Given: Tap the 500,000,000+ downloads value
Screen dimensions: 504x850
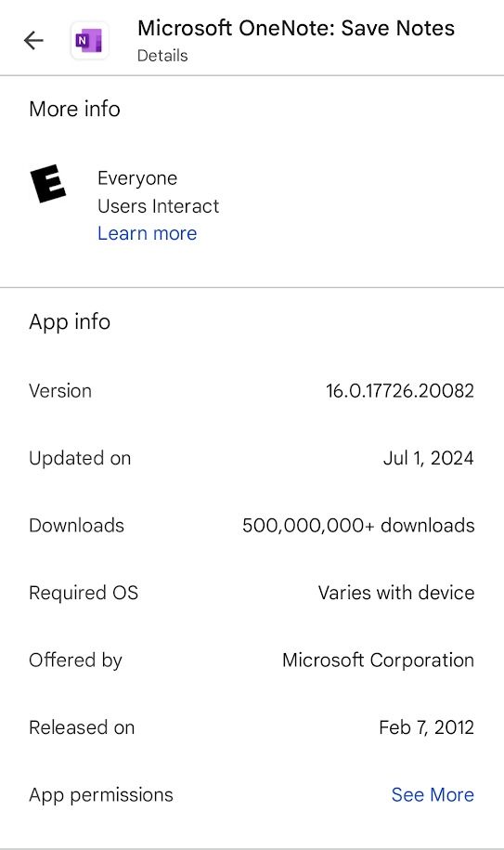Looking at the screenshot, I should [x=358, y=525].
